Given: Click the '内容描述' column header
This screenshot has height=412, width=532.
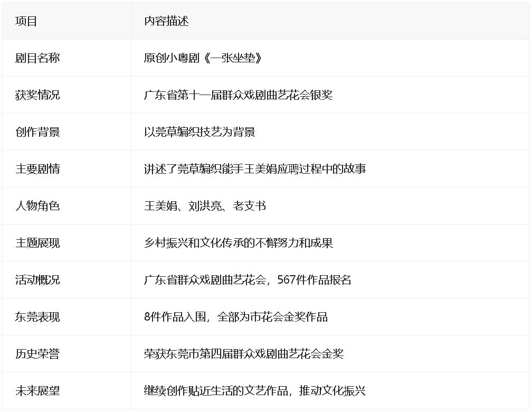Looking at the screenshot, I should click(166, 21).
